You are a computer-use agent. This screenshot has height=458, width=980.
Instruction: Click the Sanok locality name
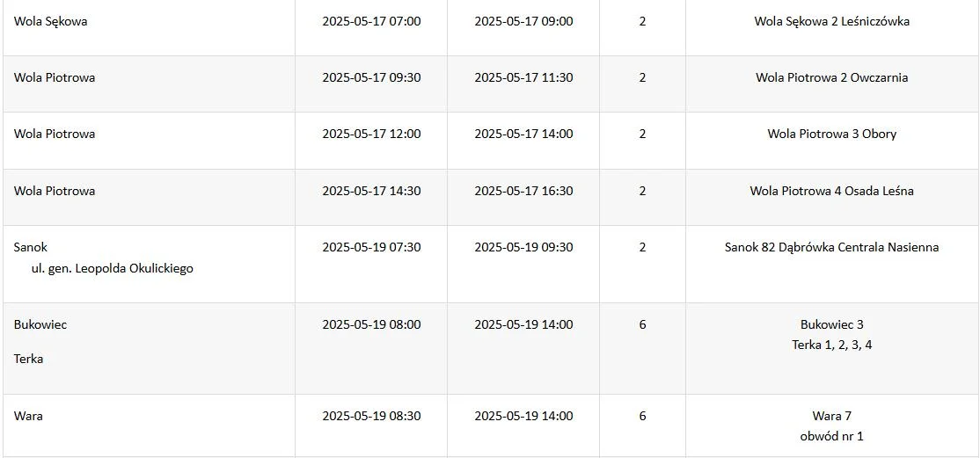click(x=31, y=247)
